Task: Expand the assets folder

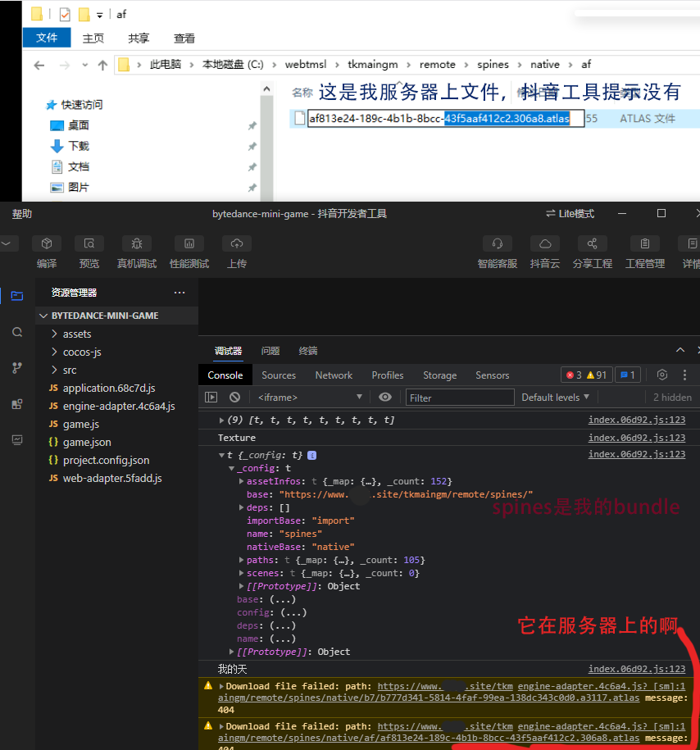Action: click(x=54, y=334)
